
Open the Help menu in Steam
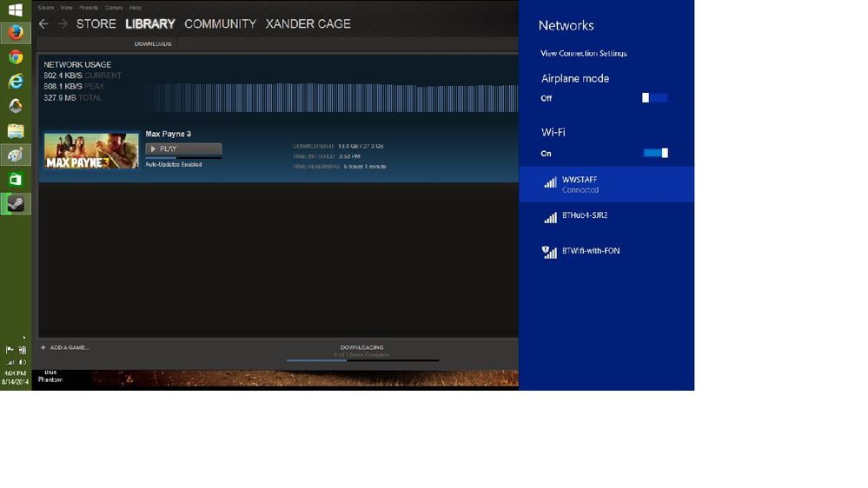pyautogui.click(x=135, y=8)
